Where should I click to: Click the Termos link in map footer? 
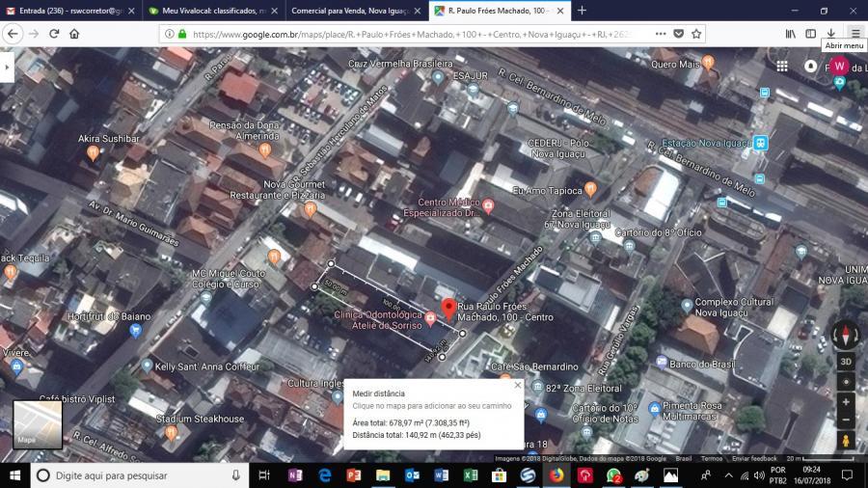712,459
